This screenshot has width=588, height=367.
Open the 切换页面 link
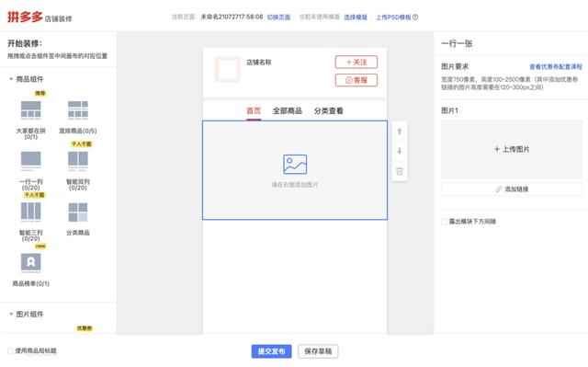(278, 17)
